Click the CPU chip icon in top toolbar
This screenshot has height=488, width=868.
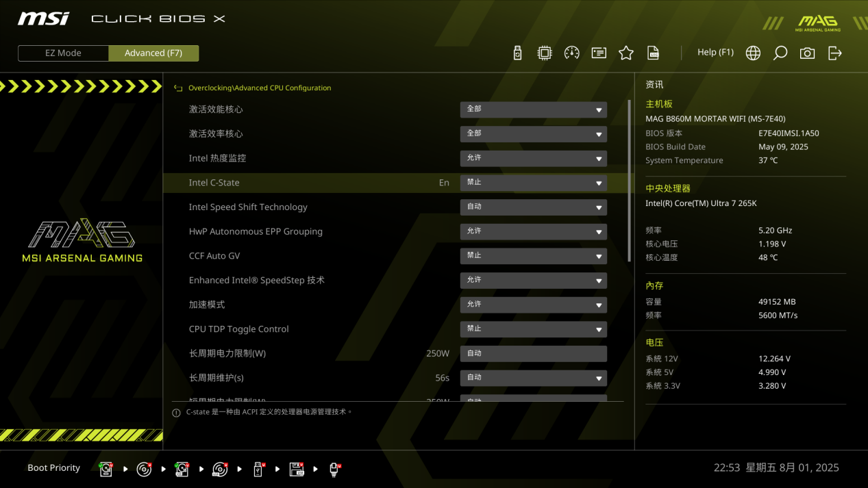(x=545, y=53)
